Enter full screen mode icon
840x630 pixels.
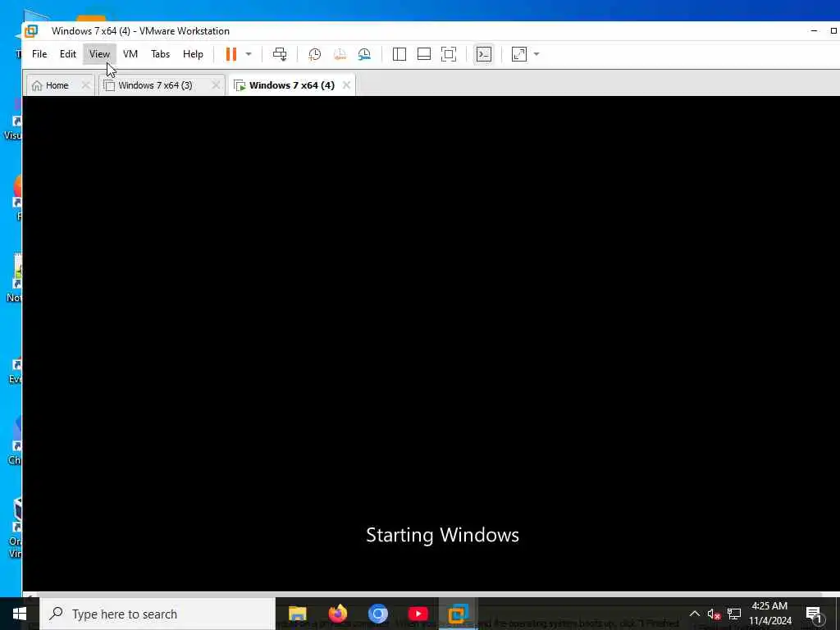pyautogui.click(x=449, y=54)
